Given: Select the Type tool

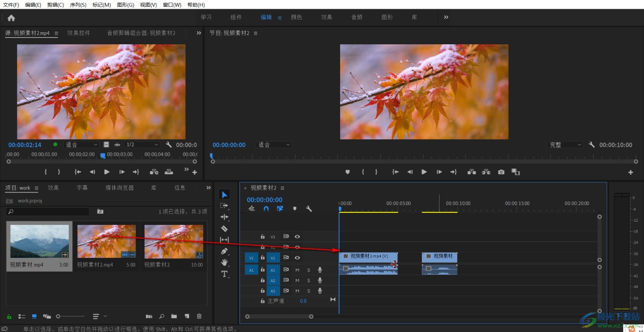Looking at the screenshot, I should pyautogui.click(x=224, y=274).
